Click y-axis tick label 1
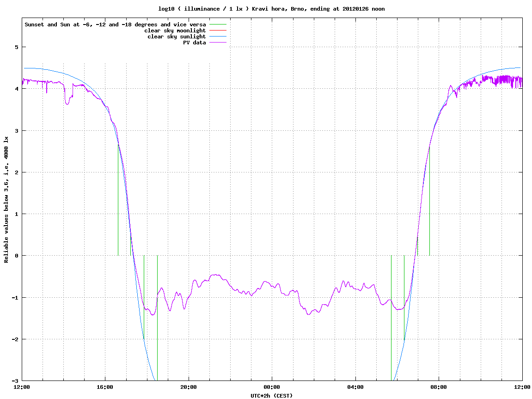Viewport: 532px width, 399px height. [x=16, y=214]
